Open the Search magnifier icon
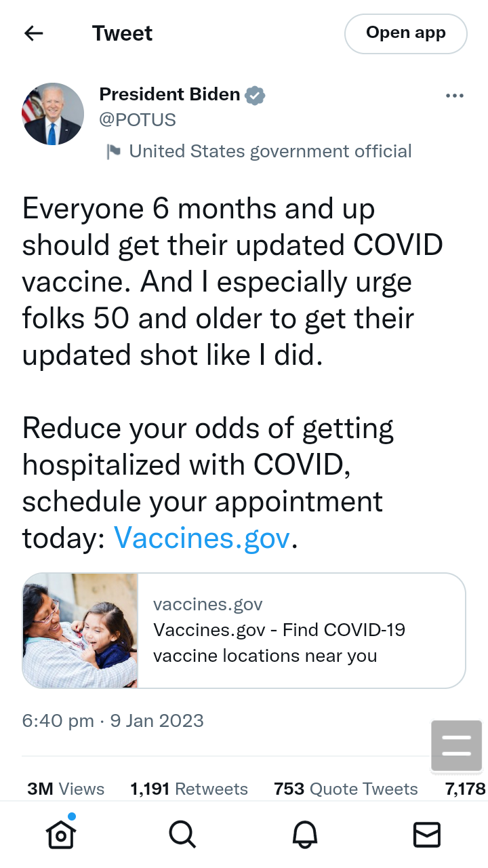The height and width of the screenshot is (868, 488). click(x=182, y=834)
